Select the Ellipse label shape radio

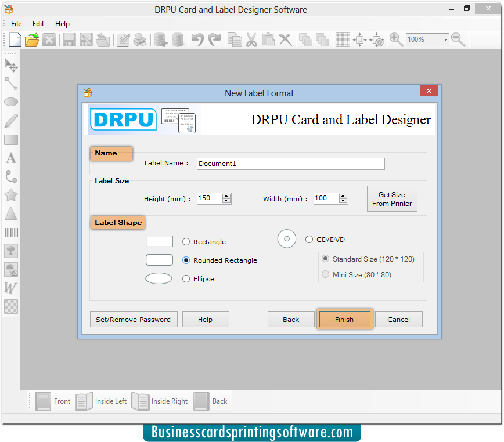[186, 279]
